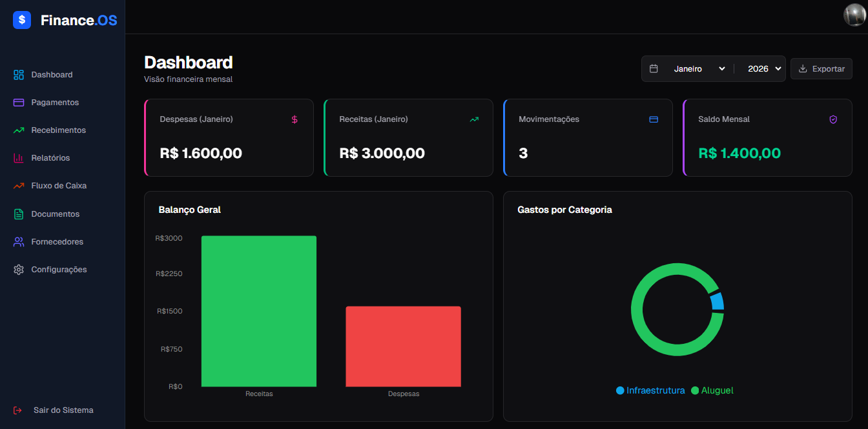868x429 pixels.
Task: Go to Recebimentos in the sidebar
Action: click(58, 130)
